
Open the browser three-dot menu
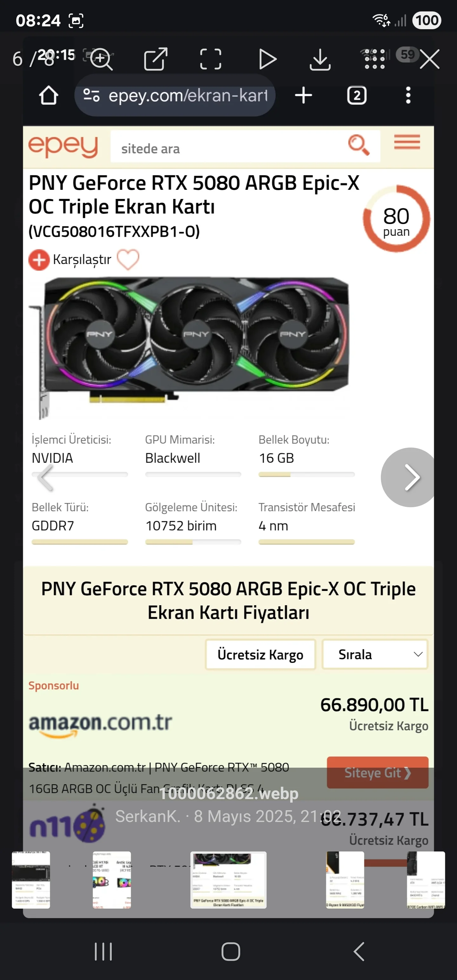pos(408,95)
